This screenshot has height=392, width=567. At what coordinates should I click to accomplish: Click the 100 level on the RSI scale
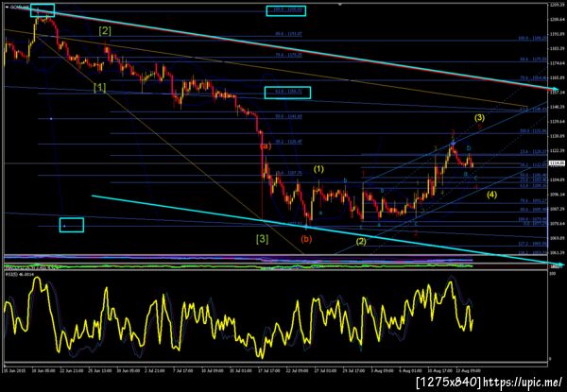pos(552,274)
